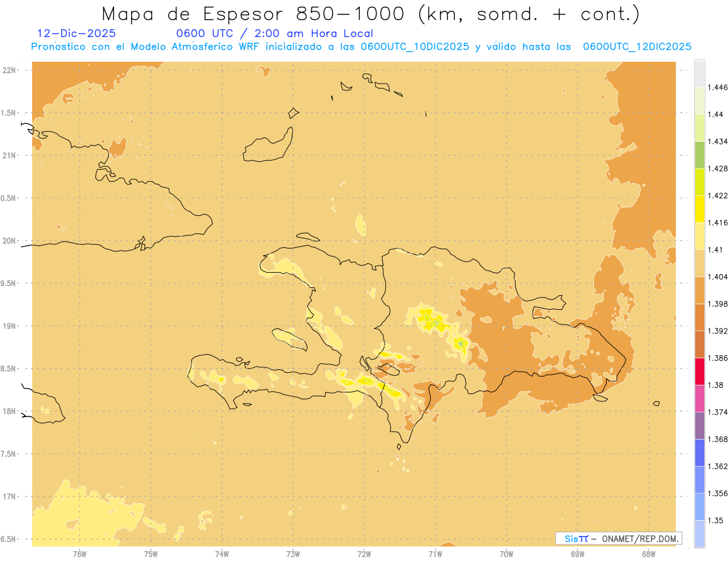Click the latitude label "17N"

coord(9,497)
